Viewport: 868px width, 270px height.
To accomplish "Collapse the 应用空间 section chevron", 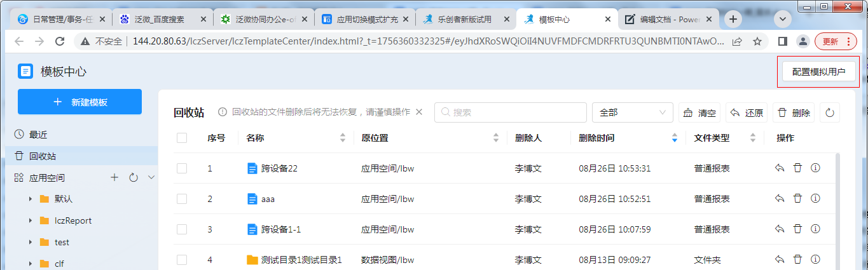I will click(151, 178).
